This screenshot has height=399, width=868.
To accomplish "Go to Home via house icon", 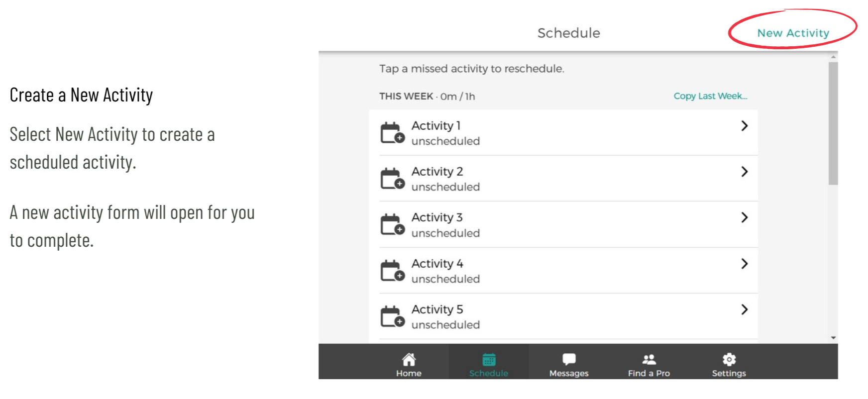I will coord(409,359).
